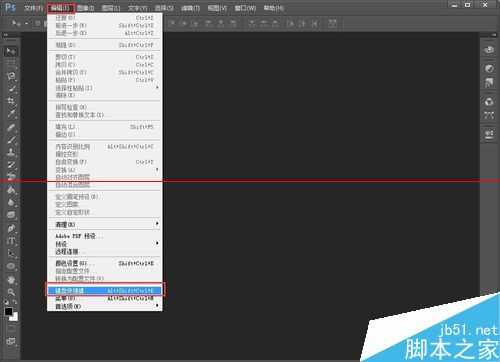Viewport: 500px width, 362px height.
Task: Choose Adobe PDF 预设 menu entry
Action: point(105,236)
